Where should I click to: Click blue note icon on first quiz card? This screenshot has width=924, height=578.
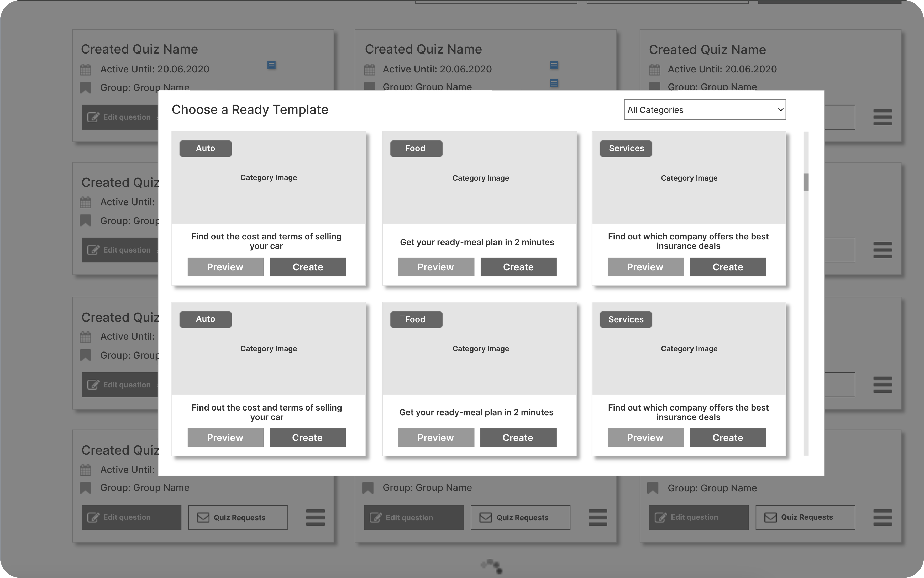point(271,65)
